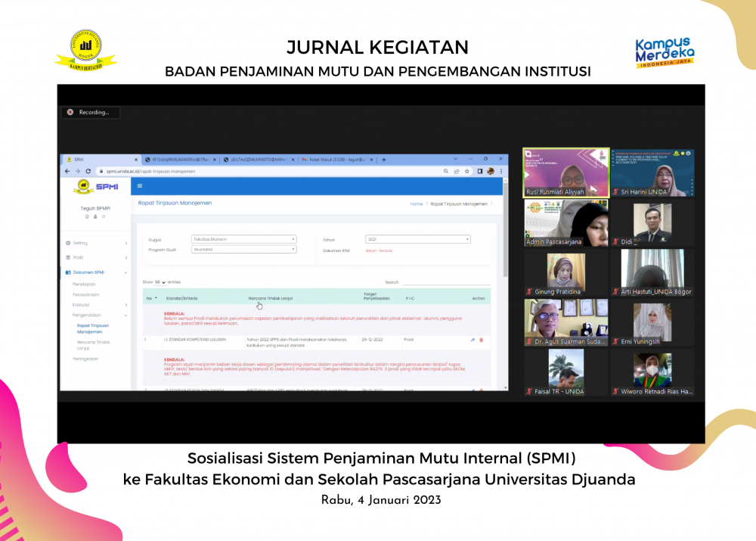
Task: Click the red delete icon for row 1
Action: coord(481,340)
